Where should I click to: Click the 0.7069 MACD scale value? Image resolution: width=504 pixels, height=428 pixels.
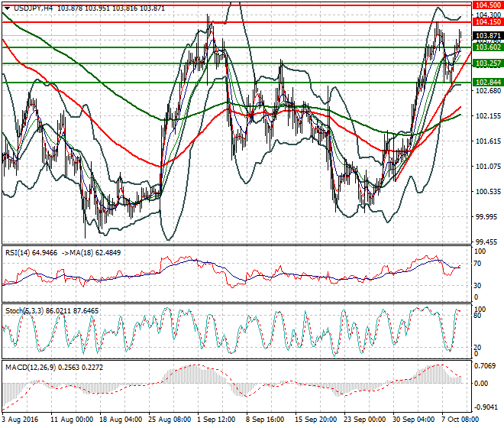click(x=485, y=366)
